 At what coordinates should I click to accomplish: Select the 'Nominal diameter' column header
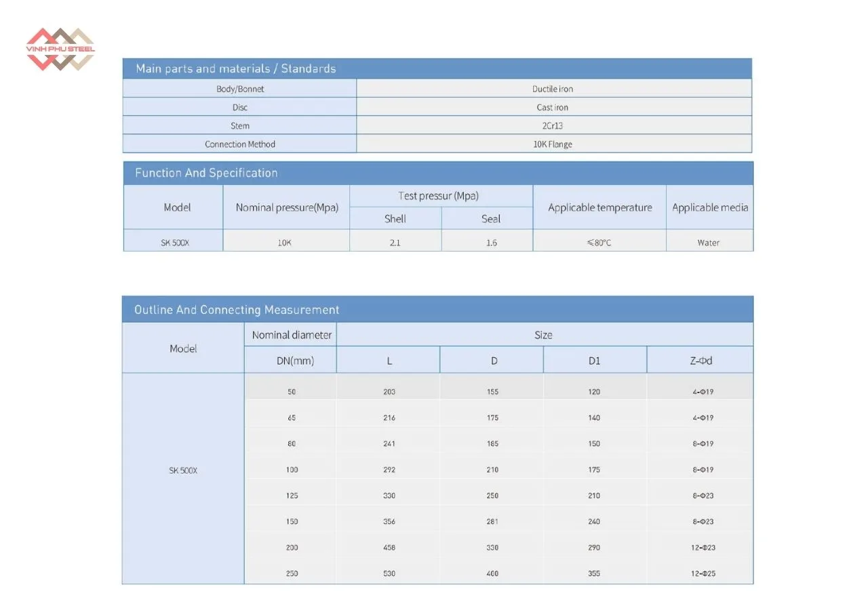292,335
